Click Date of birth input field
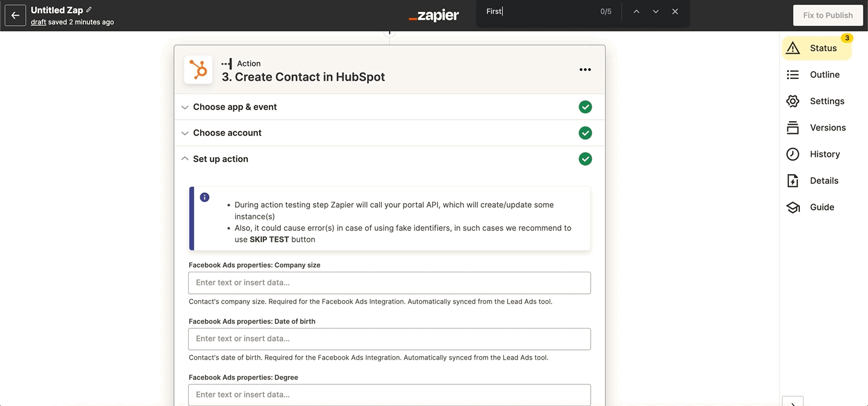Viewport: 868px width, 406px height. (x=389, y=339)
